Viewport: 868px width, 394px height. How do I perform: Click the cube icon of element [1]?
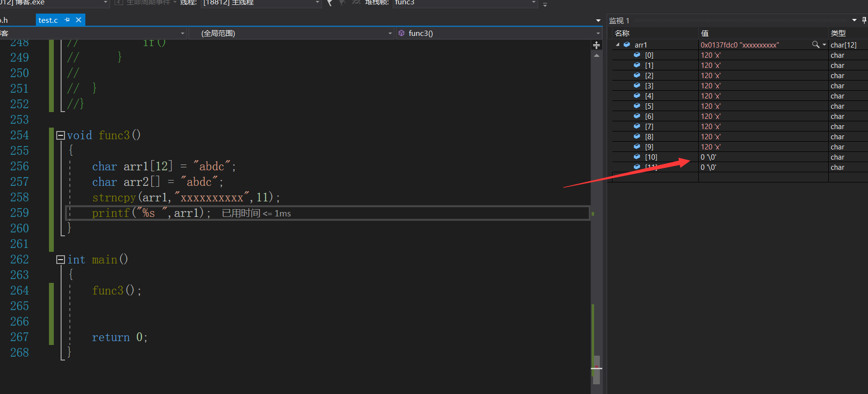(x=637, y=65)
